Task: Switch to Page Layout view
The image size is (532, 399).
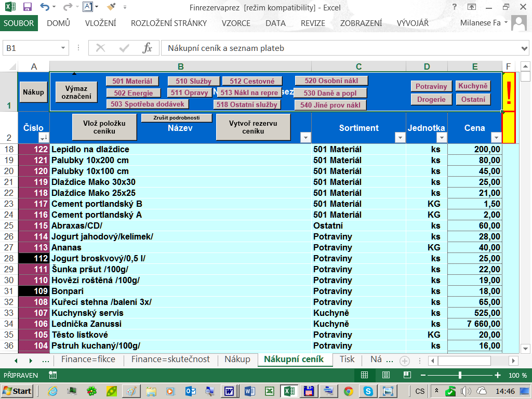Action: [386, 375]
